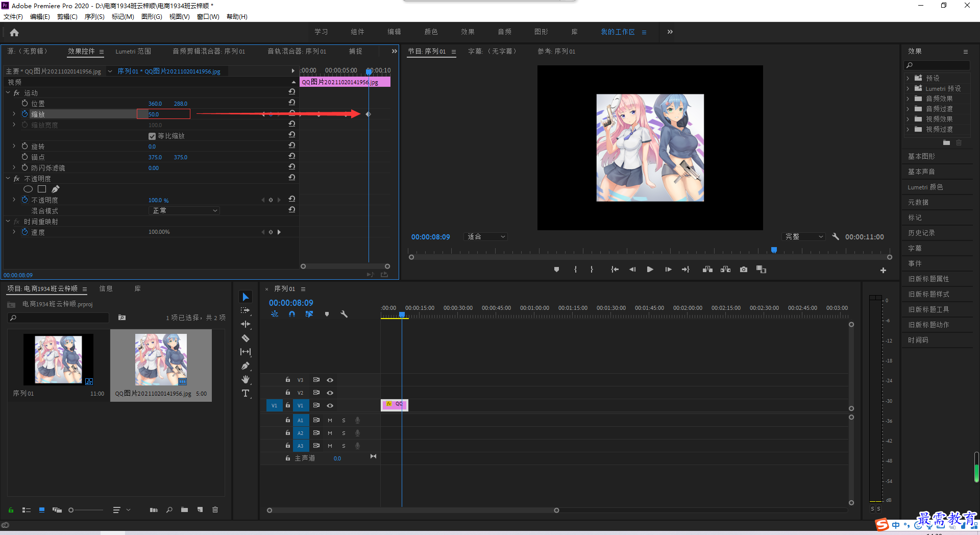
Task: Toggle lock on track V1
Action: (x=288, y=405)
